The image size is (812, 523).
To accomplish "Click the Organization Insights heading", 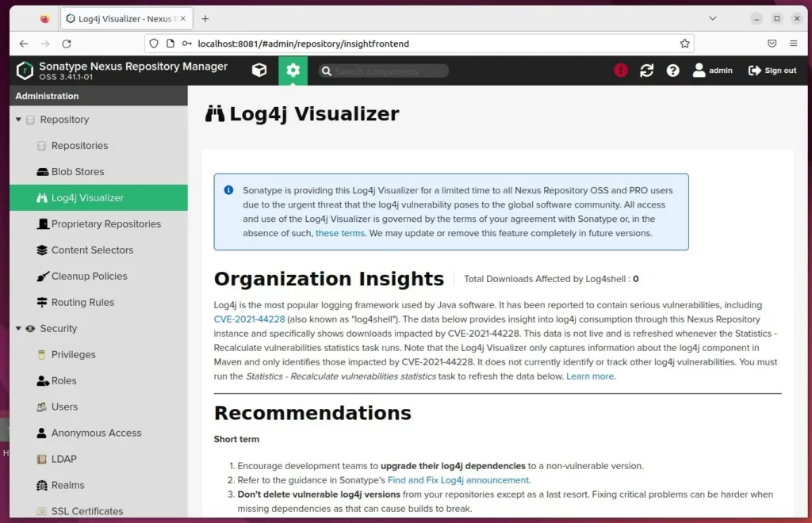I will point(329,279).
